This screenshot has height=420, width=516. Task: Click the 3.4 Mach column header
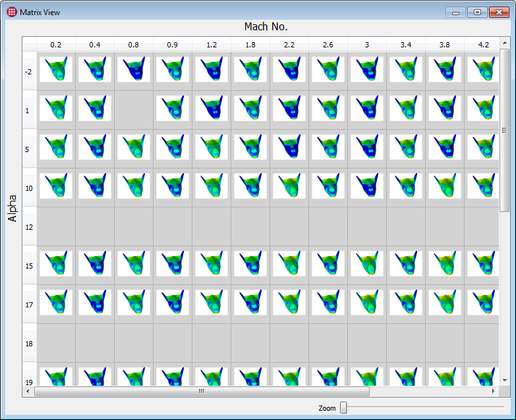point(405,44)
